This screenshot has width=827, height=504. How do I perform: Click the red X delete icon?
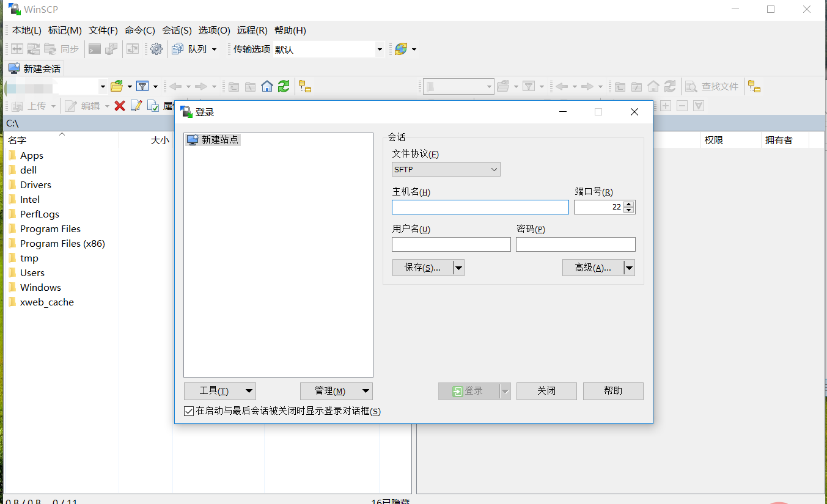(x=120, y=106)
